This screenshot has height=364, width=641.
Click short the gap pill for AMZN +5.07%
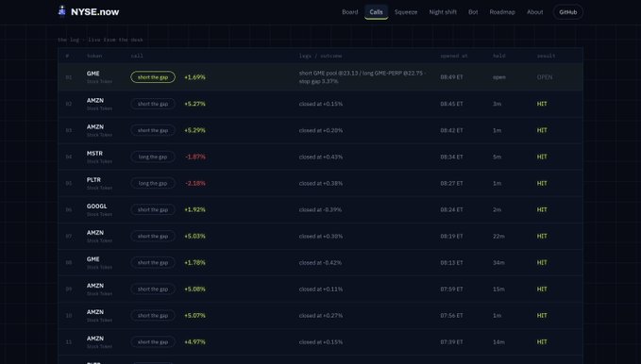[153, 315]
